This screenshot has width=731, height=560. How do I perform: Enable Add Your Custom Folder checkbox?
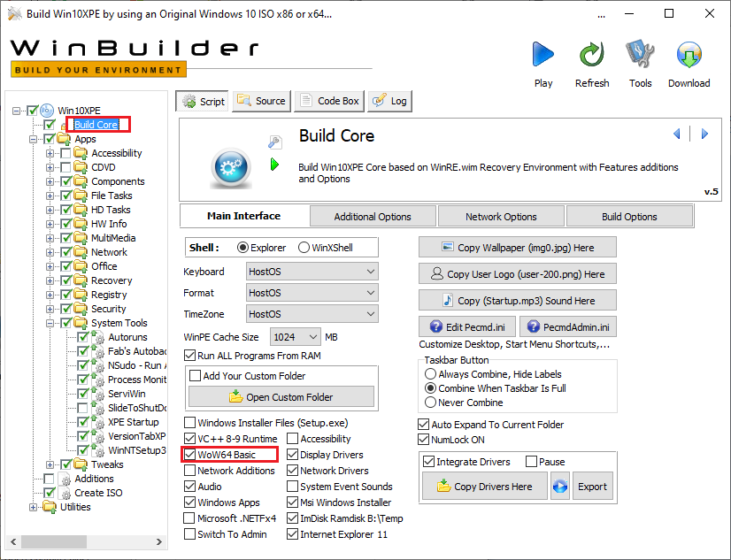196,375
